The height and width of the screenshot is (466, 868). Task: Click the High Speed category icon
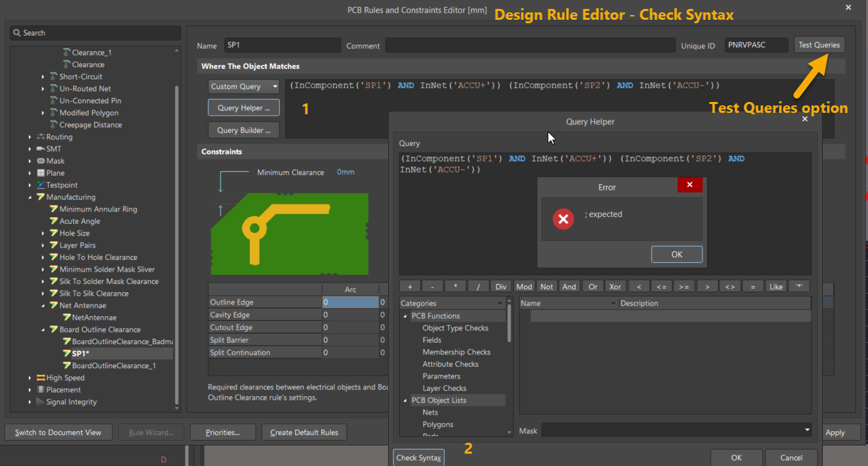[x=41, y=378]
